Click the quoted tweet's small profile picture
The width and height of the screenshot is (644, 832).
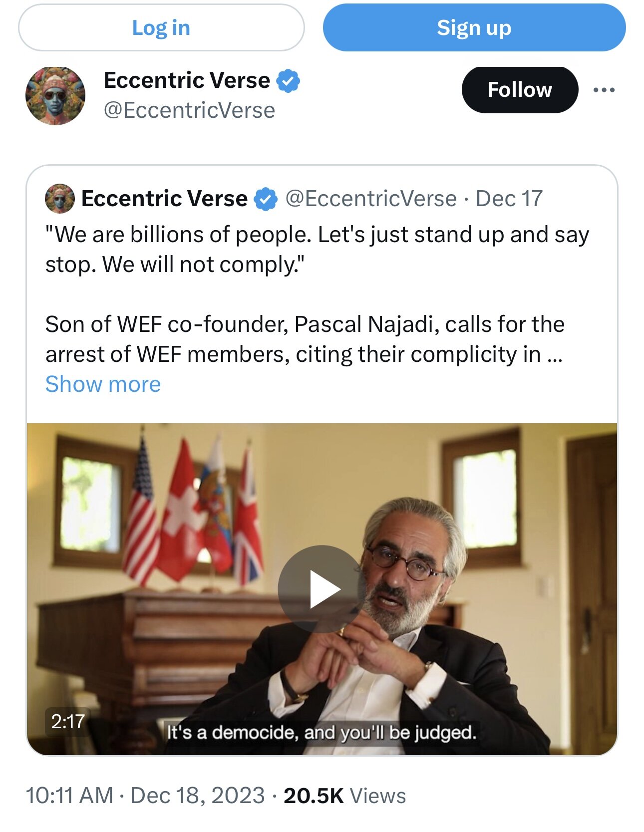pyautogui.click(x=59, y=199)
